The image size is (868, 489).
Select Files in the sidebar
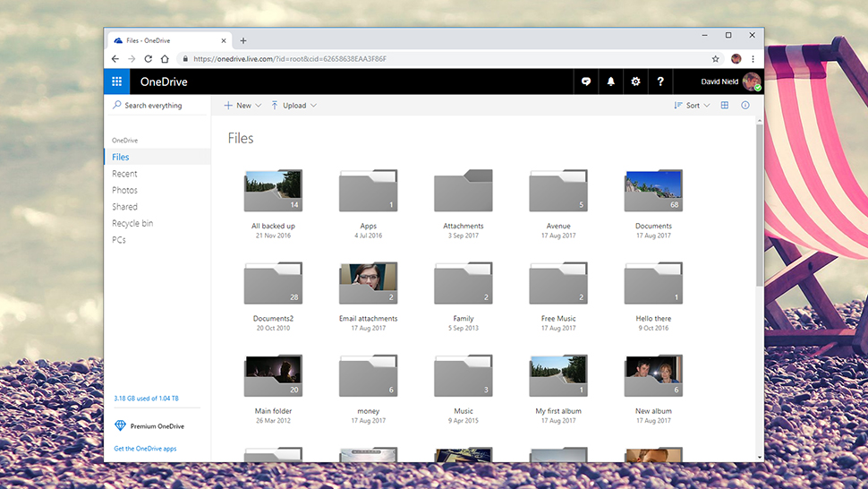(157, 157)
